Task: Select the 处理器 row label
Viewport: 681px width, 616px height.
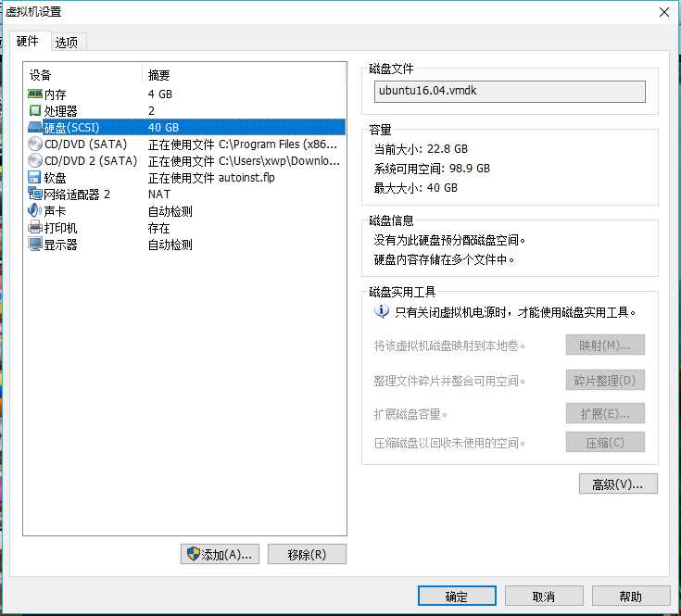Action: pyautogui.click(x=61, y=111)
